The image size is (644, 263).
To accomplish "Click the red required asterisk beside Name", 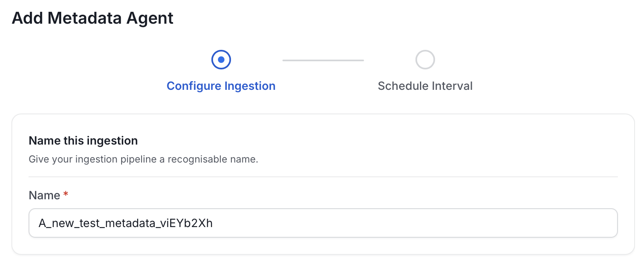I will 66,194.
